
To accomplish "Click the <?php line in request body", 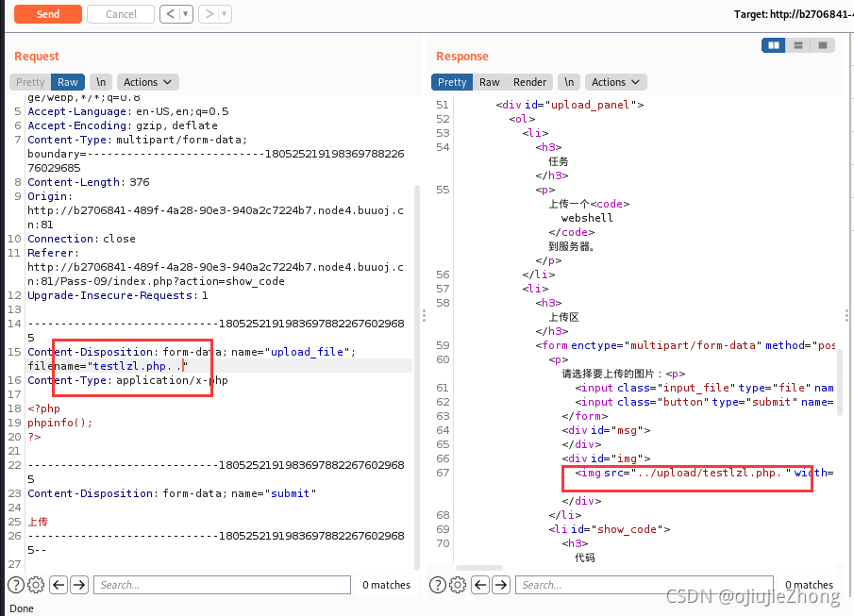I will coord(43,408).
